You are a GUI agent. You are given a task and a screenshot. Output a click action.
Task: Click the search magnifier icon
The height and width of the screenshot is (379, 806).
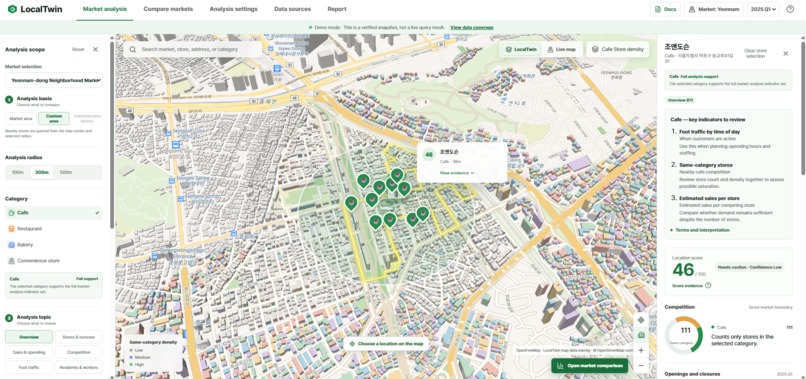point(133,49)
